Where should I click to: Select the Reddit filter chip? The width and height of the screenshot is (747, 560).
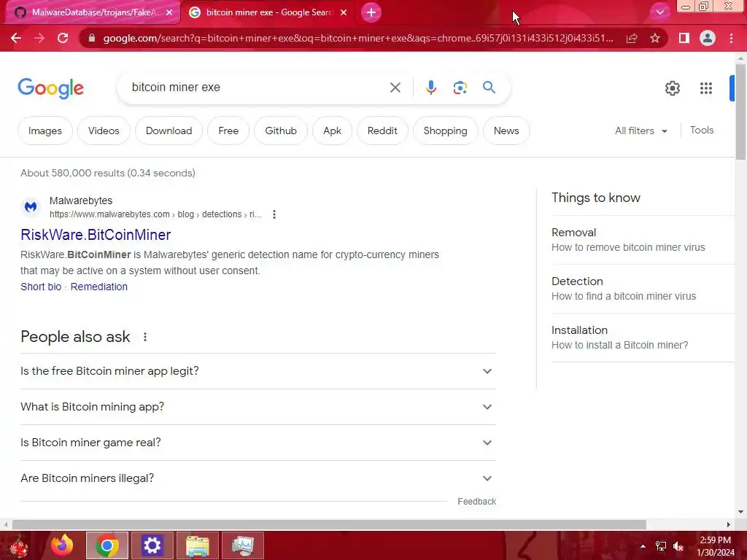click(382, 131)
